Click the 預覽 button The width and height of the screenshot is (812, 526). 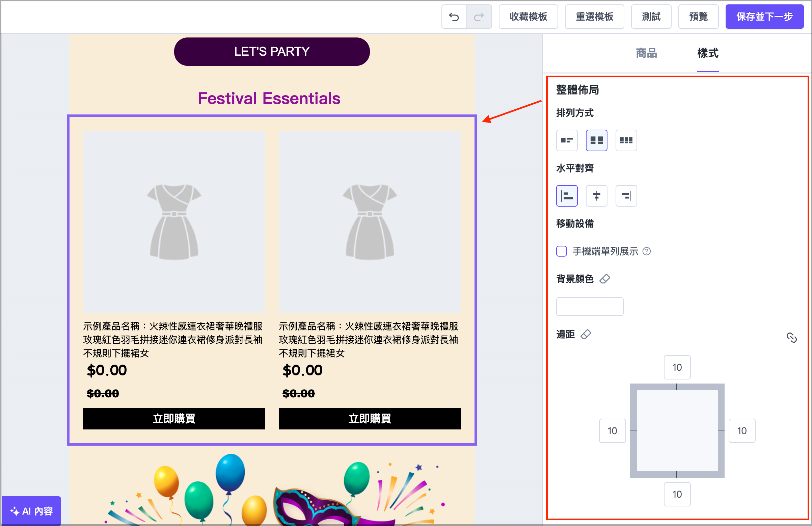click(698, 17)
